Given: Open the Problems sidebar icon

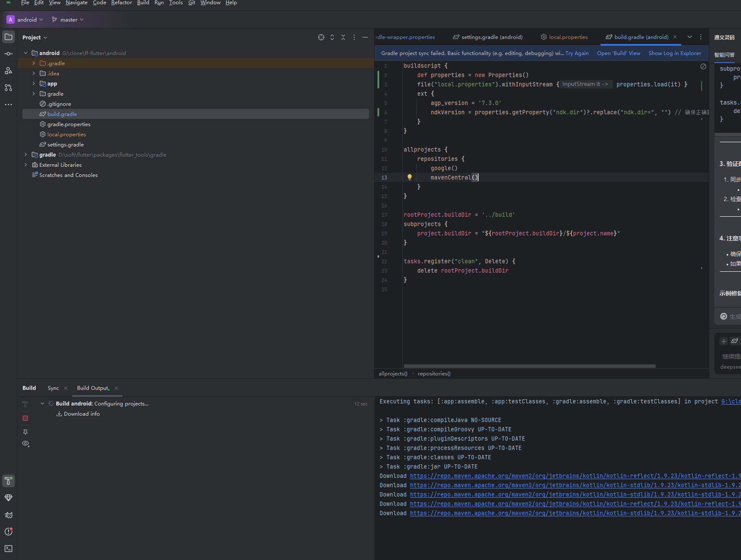Looking at the screenshot, I should click(x=8, y=532).
